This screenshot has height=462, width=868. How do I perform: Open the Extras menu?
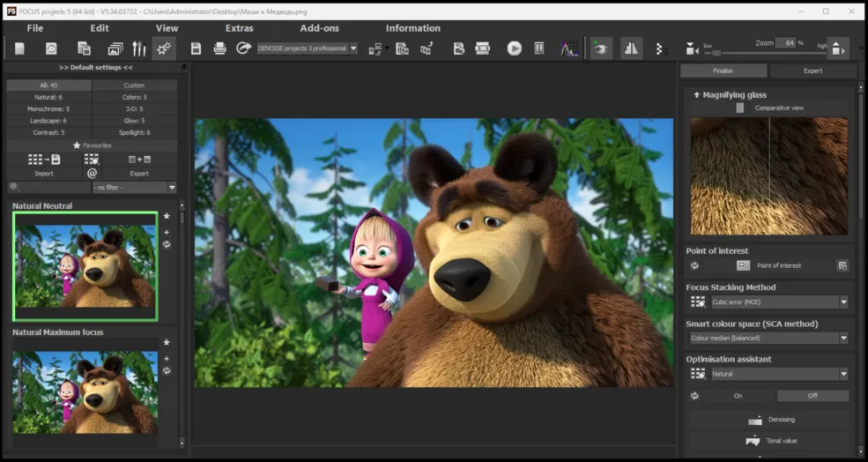239,28
